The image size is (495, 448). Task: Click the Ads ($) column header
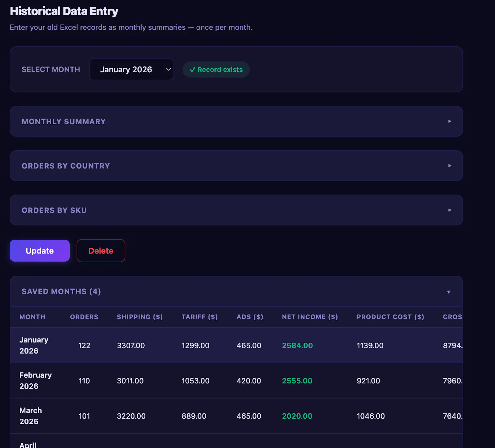pos(250,317)
